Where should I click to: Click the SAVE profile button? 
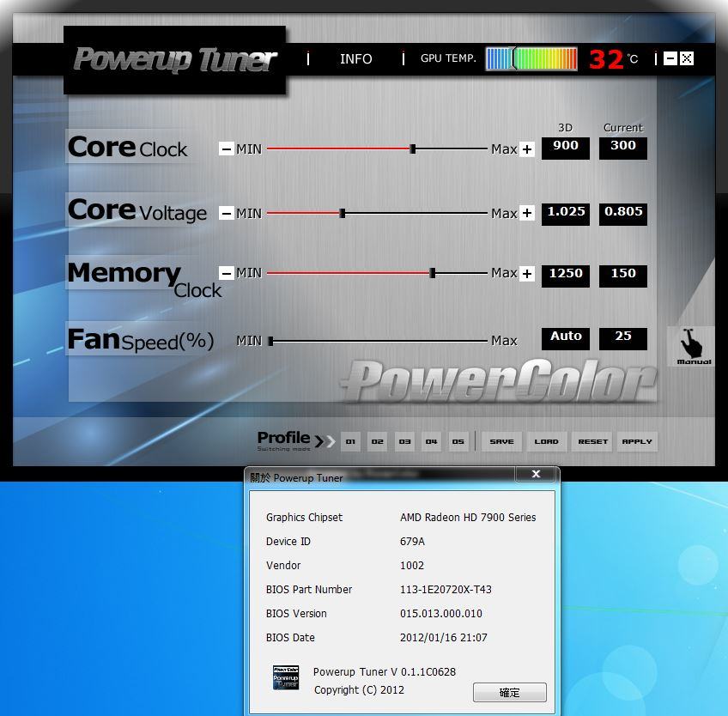pyautogui.click(x=502, y=441)
